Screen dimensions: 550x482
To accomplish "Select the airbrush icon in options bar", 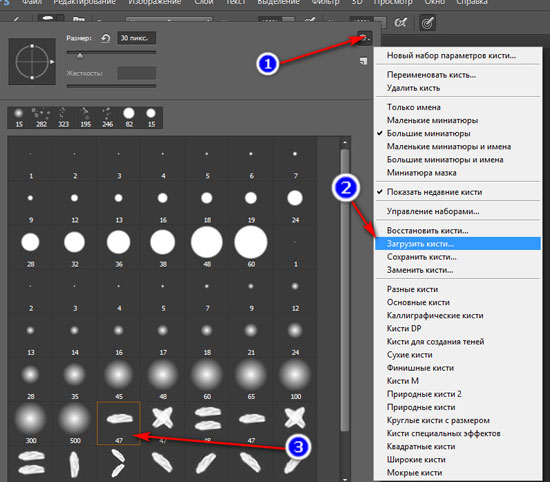I will coord(401,23).
